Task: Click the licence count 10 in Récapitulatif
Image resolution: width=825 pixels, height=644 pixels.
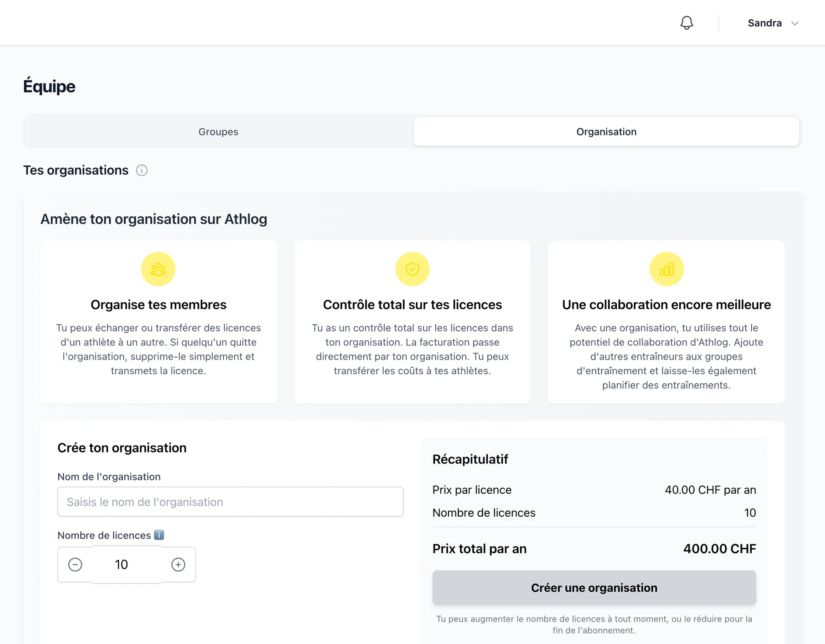Action: [x=750, y=513]
